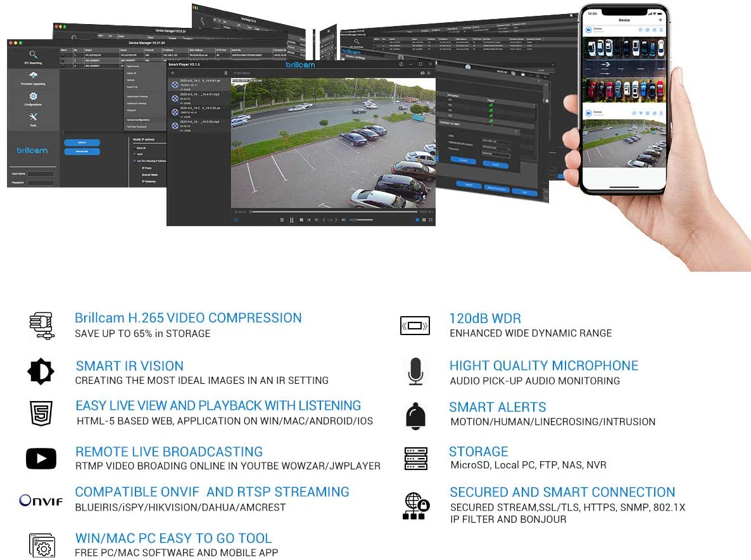Toggle the playlist panel icon in Smart Player
This screenshot has width=751, height=560.
[236, 220]
